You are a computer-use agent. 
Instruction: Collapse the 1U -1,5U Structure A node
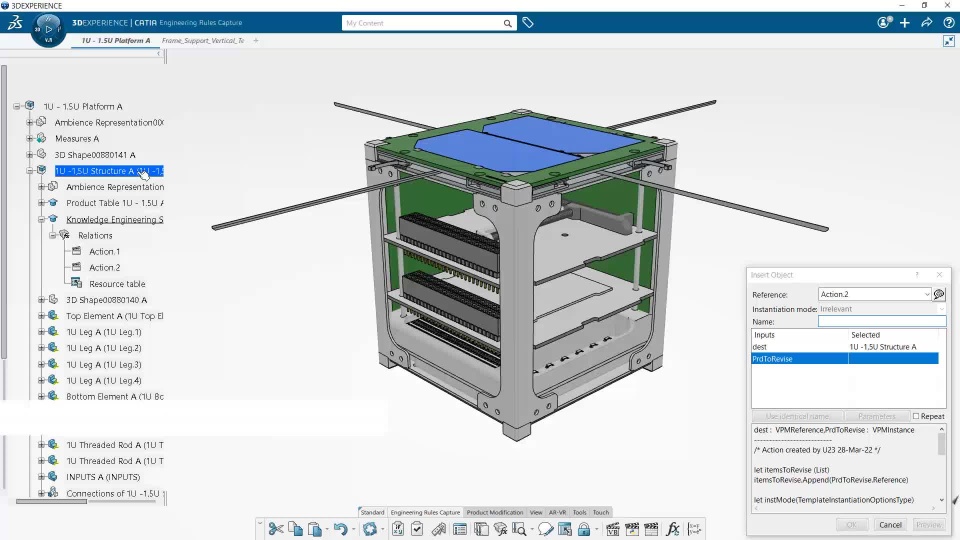pyautogui.click(x=29, y=171)
